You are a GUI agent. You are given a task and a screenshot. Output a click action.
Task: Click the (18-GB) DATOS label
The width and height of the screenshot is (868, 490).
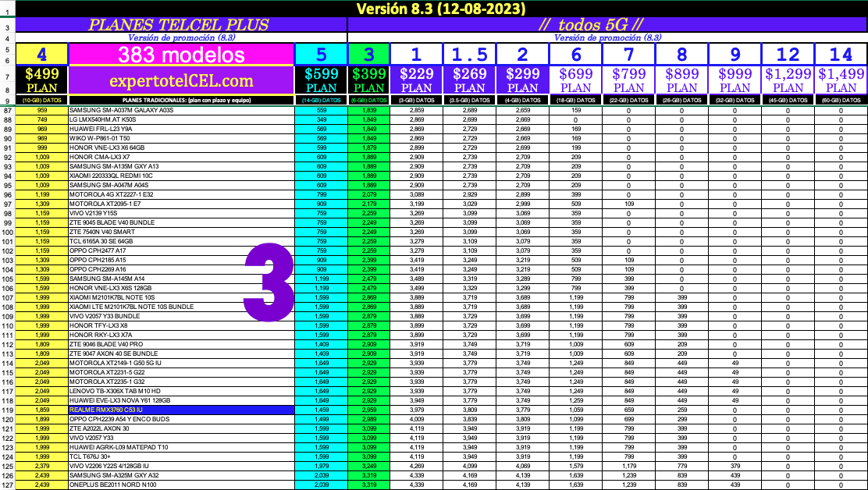[x=575, y=101]
